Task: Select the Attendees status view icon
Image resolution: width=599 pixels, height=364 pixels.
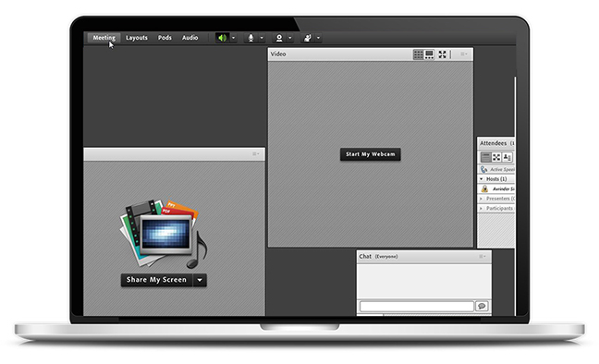Action: tap(507, 157)
